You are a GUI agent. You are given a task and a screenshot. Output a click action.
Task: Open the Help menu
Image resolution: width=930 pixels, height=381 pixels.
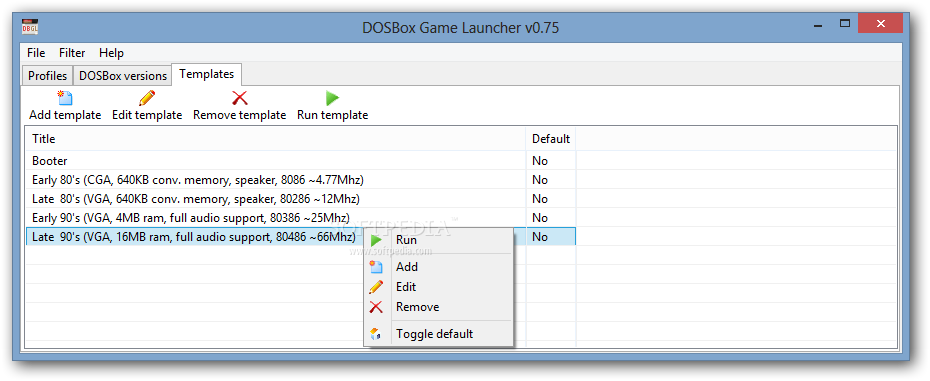(111, 53)
